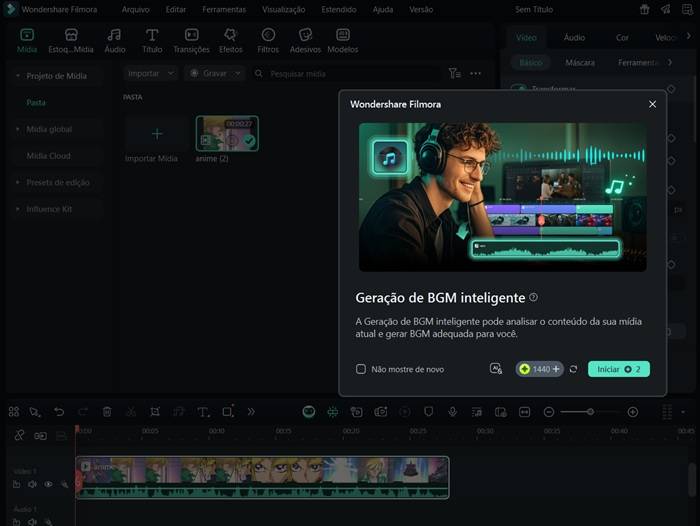Click the help question mark beside dialog title
Viewport: 700px width, 526px height.
533,297
